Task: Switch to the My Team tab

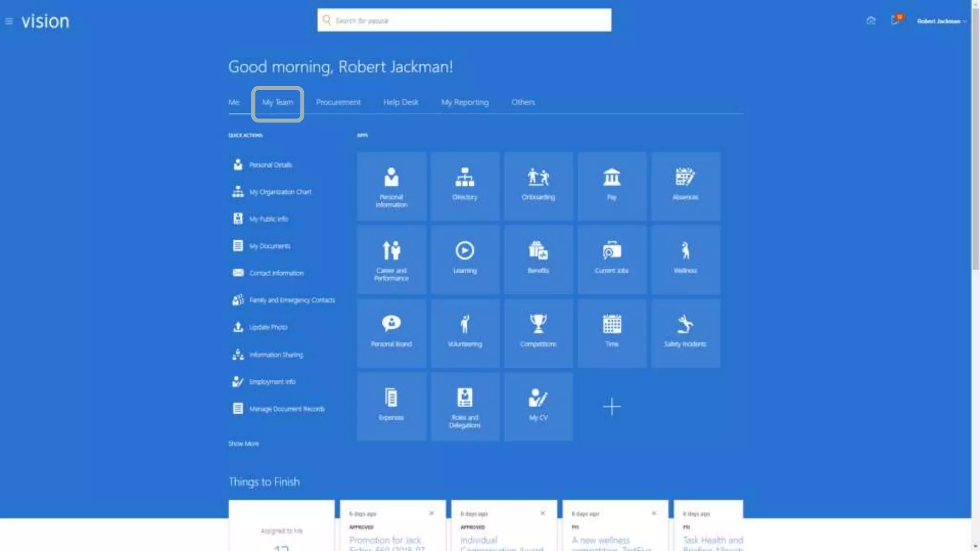Action: tap(278, 102)
